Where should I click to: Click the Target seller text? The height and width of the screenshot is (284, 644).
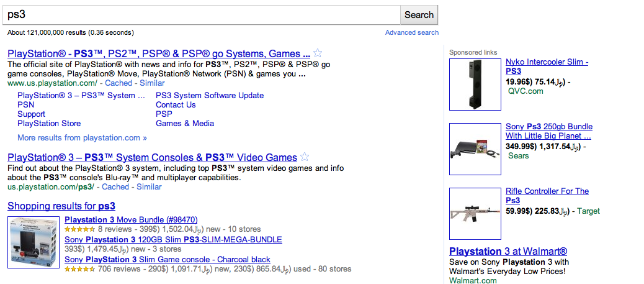click(588, 211)
